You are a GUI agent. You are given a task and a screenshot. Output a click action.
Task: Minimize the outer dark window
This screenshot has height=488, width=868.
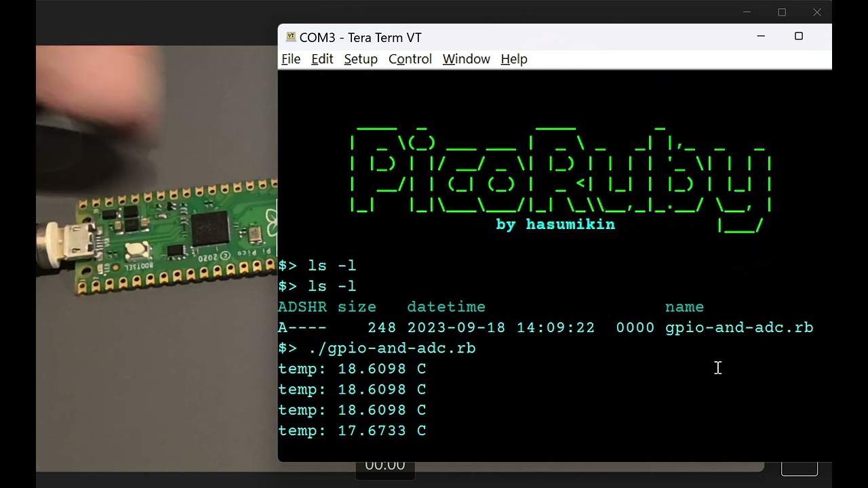[747, 12]
